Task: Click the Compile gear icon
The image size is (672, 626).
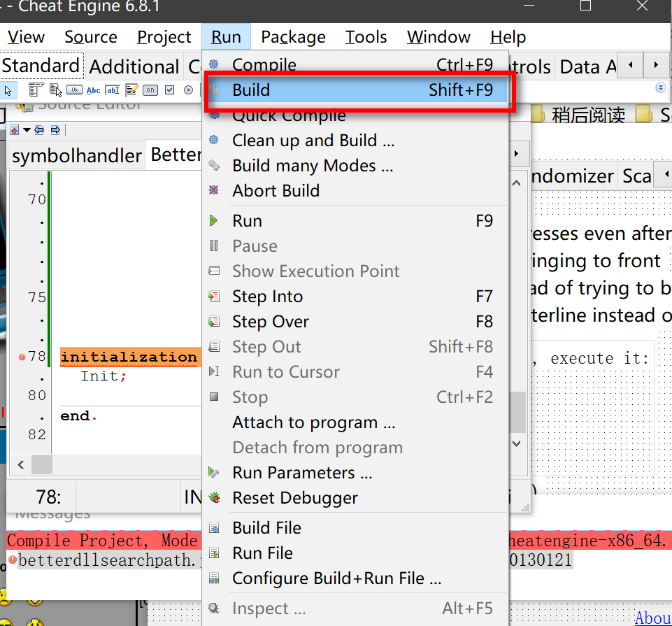Action: [x=213, y=64]
